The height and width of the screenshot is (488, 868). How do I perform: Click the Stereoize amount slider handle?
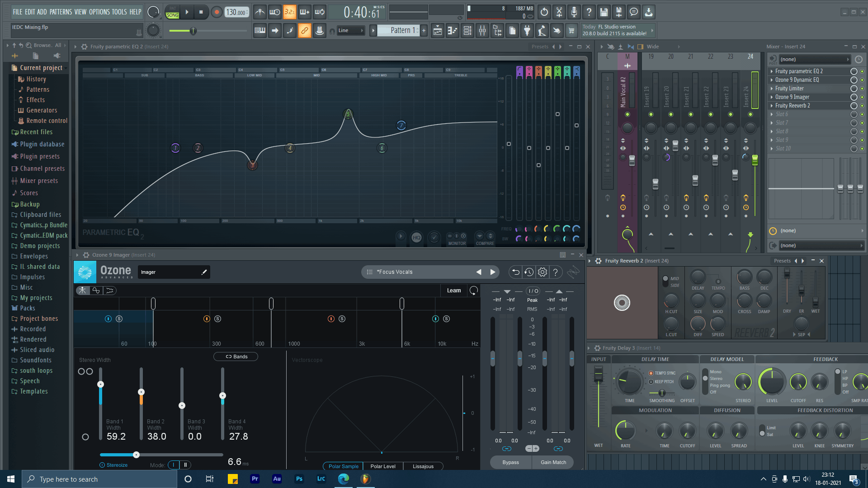(136, 455)
